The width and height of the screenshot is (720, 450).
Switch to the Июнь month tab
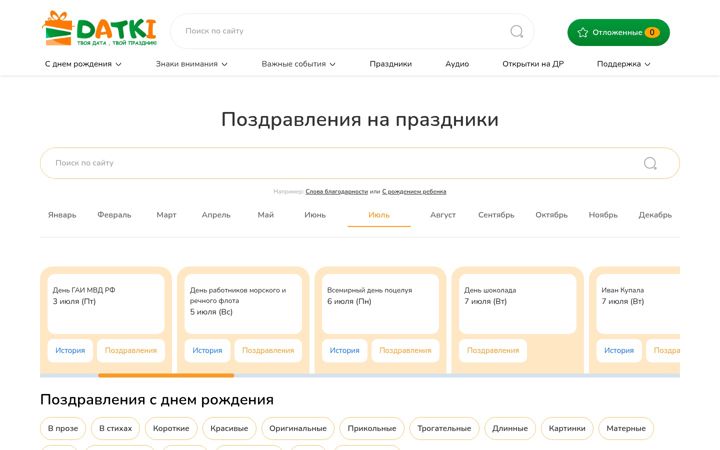[315, 214]
